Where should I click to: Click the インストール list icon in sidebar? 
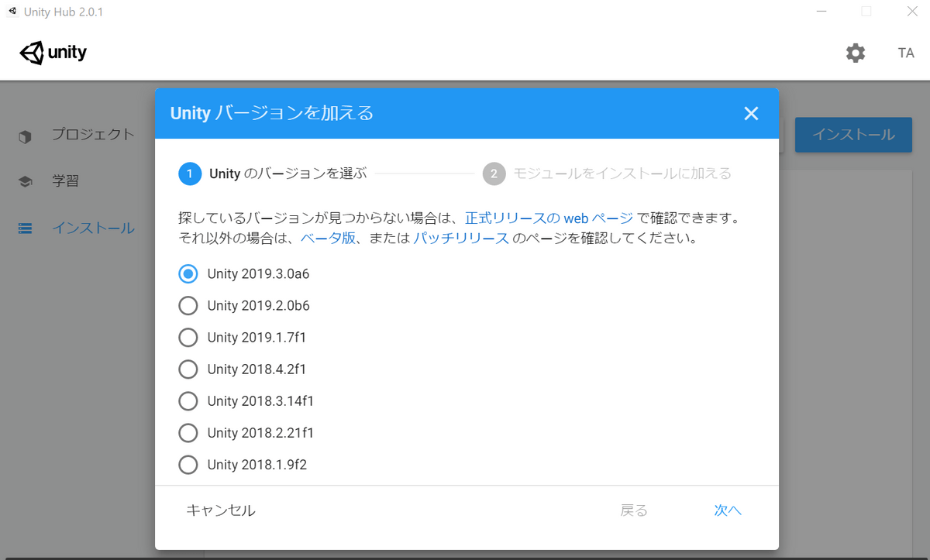point(26,228)
